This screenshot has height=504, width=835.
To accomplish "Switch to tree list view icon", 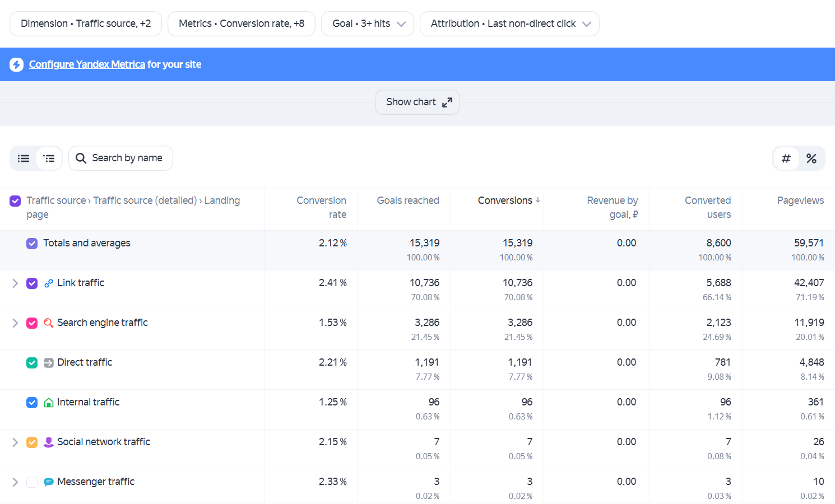I will (x=49, y=158).
